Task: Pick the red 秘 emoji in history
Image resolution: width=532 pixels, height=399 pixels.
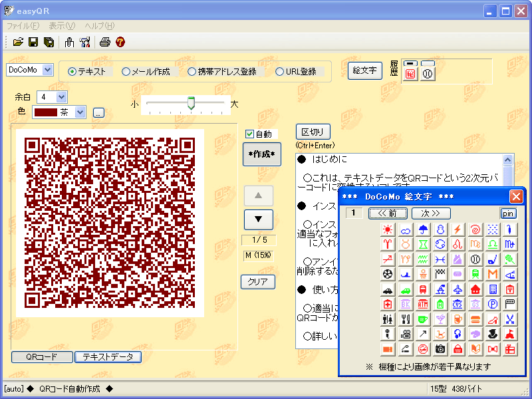Action: coord(410,74)
